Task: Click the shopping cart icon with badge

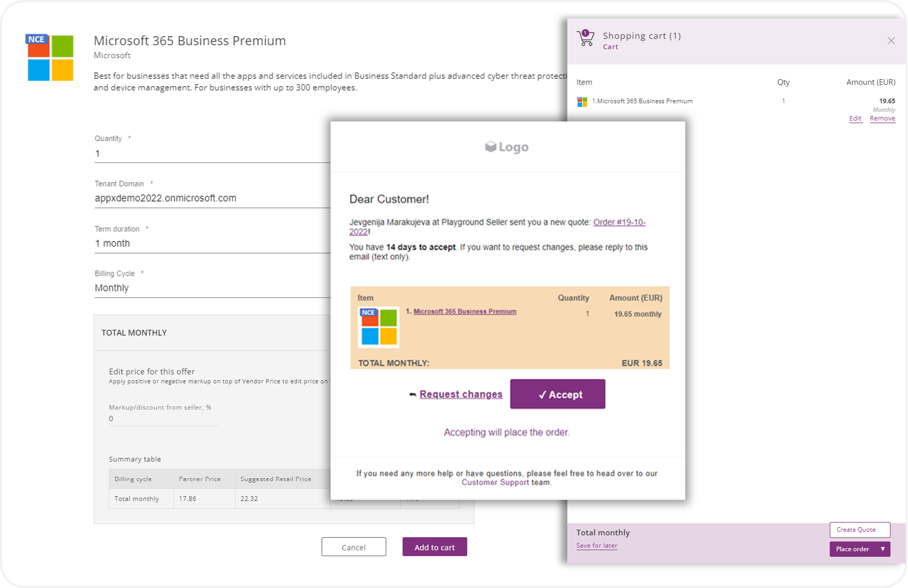Action: (585, 38)
